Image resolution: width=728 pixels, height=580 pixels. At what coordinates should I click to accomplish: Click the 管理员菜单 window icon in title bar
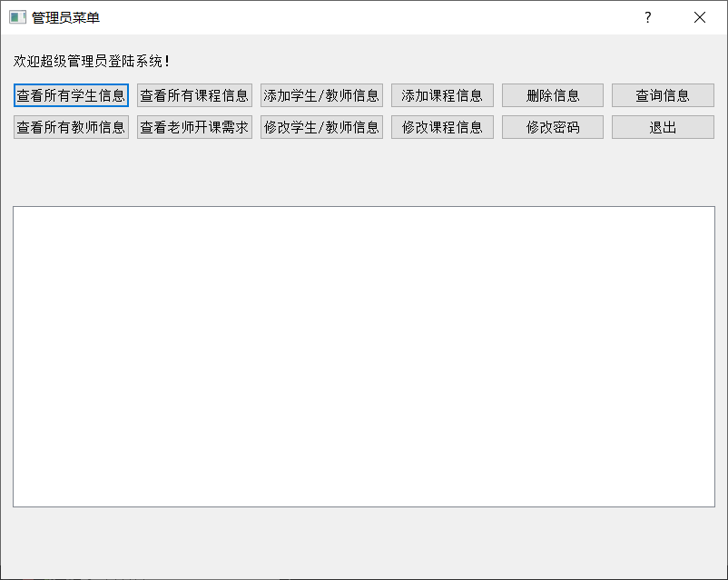click(17, 17)
